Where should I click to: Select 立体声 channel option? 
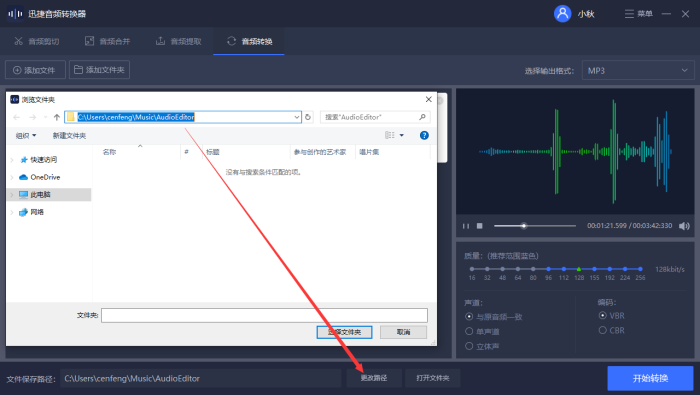click(482, 346)
